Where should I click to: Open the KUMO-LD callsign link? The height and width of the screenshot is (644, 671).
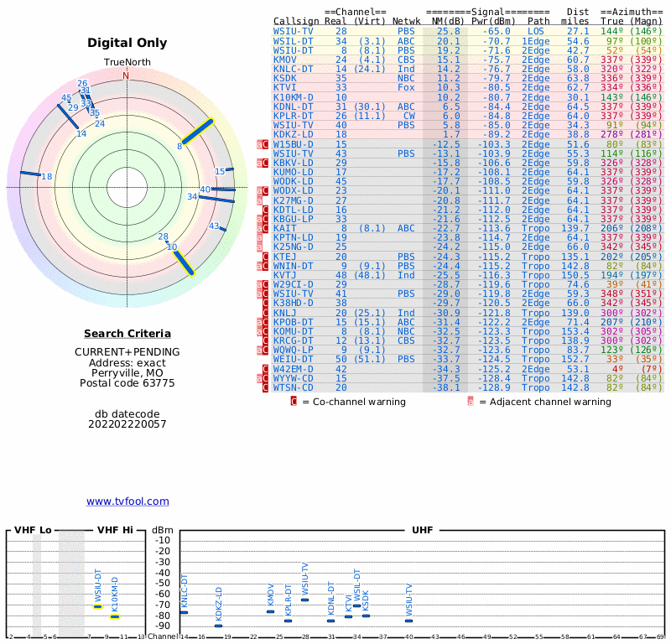click(293, 172)
